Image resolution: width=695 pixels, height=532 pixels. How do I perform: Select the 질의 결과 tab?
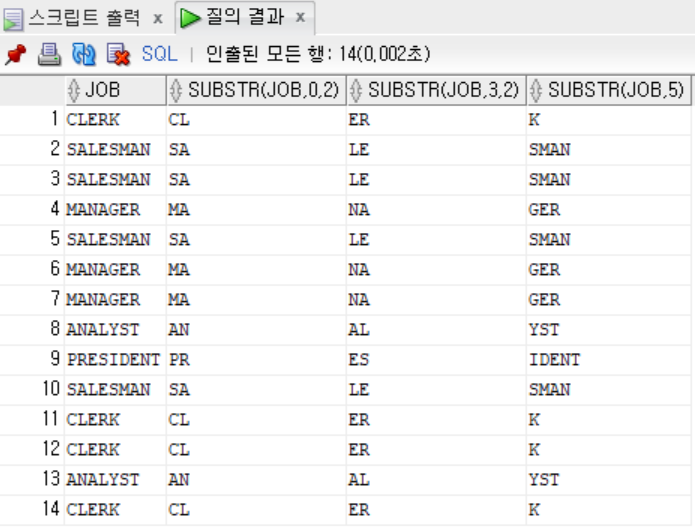click(245, 17)
